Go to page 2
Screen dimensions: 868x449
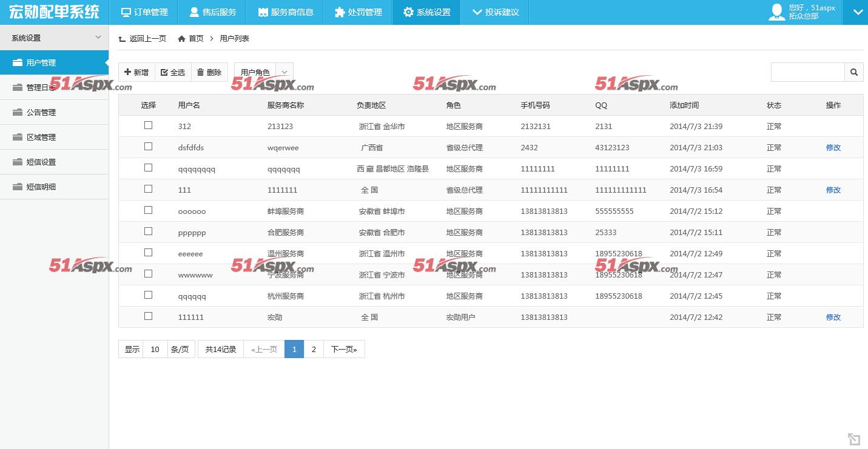[x=314, y=349]
